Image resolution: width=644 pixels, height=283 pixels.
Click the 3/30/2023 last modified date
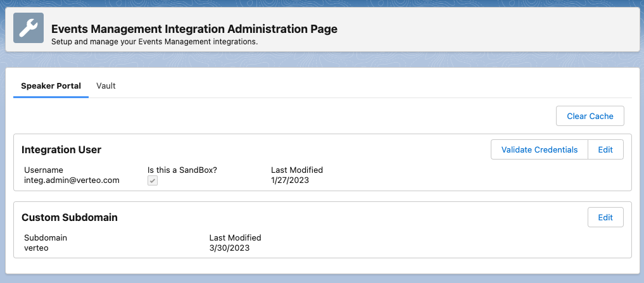tap(229, 248)
